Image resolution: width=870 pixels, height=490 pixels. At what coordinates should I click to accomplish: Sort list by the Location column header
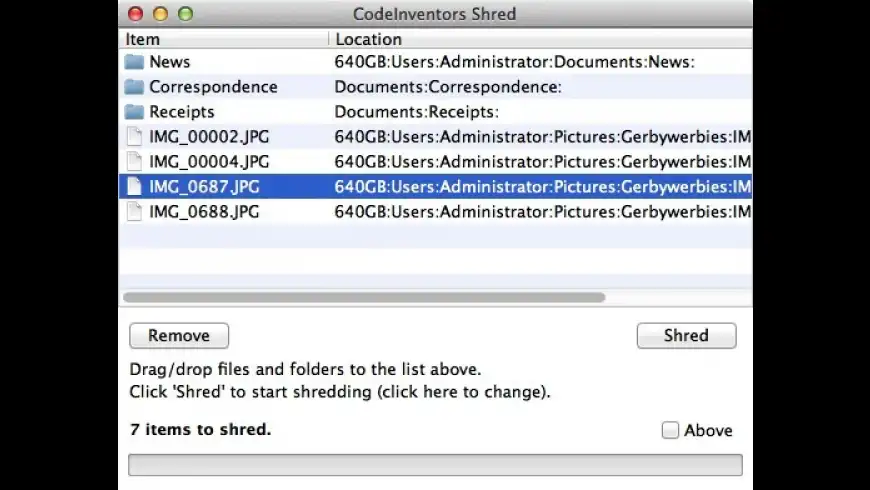(x=368, y=39)
